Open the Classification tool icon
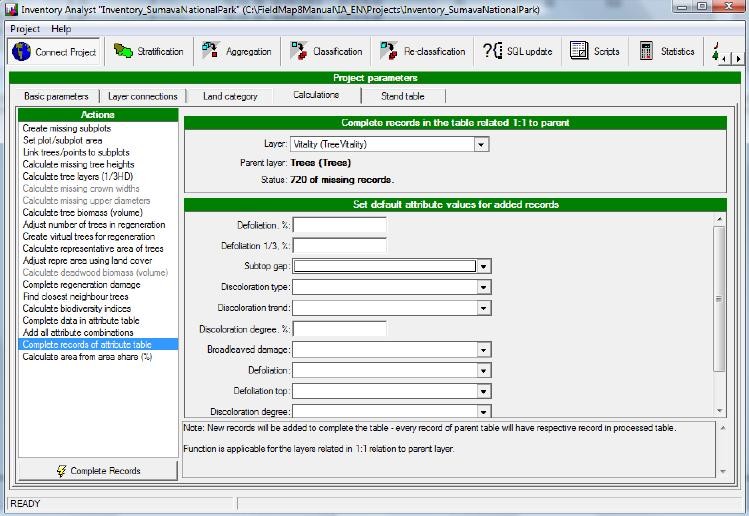Screen dimensions: 749x516 coord(298,51)
